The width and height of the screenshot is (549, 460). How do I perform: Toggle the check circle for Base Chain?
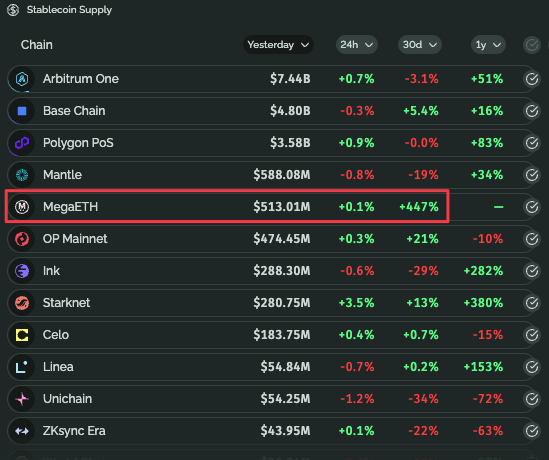(x=532, y=111)
